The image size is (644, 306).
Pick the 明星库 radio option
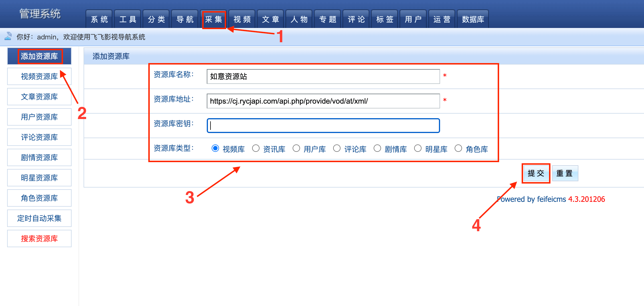pos(418,148)
